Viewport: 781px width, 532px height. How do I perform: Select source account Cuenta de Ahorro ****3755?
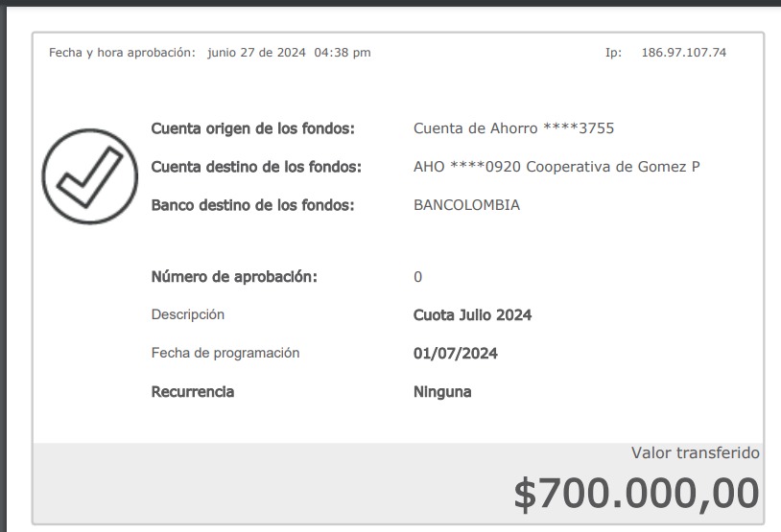[513, 128]
